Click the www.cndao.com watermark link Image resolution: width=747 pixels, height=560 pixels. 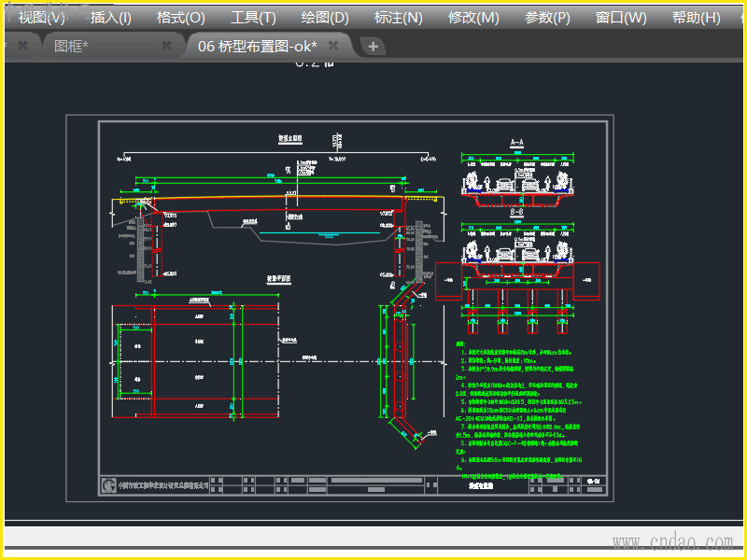tap(671, 542)
